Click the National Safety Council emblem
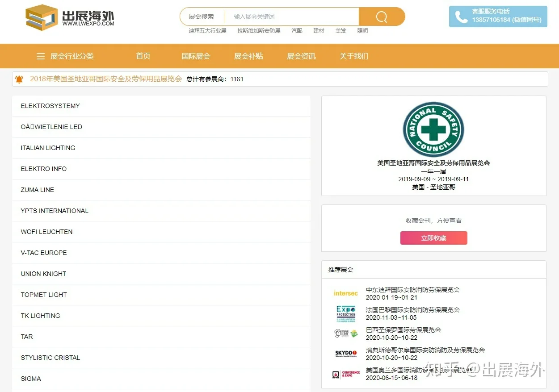 pos(433,130)
